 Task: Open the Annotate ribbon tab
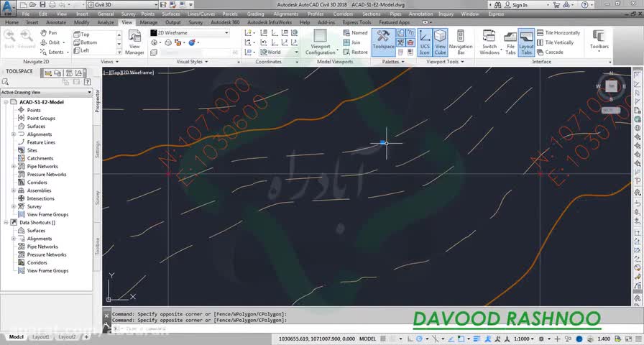pos(56,22)
